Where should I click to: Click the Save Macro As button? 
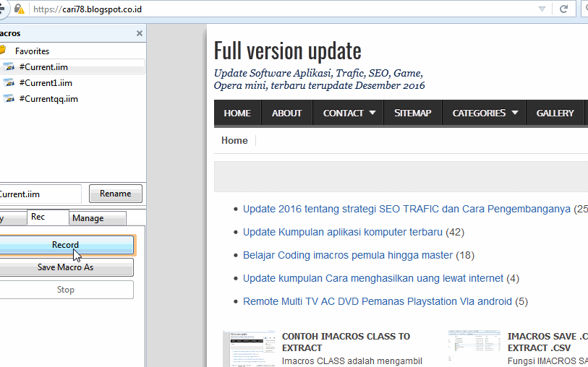[x=66, y=267]
